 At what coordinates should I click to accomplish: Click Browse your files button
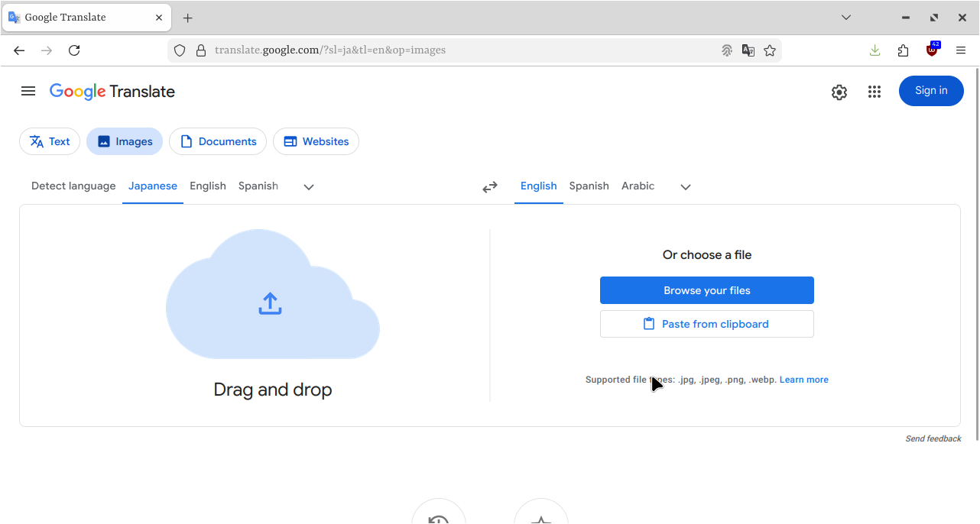tap(707, 290)
